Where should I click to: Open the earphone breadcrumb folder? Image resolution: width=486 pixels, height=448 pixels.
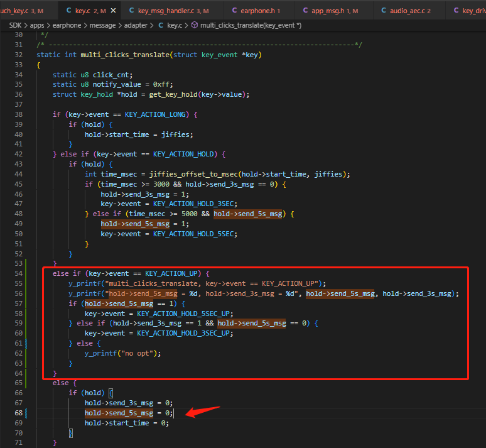67,25
